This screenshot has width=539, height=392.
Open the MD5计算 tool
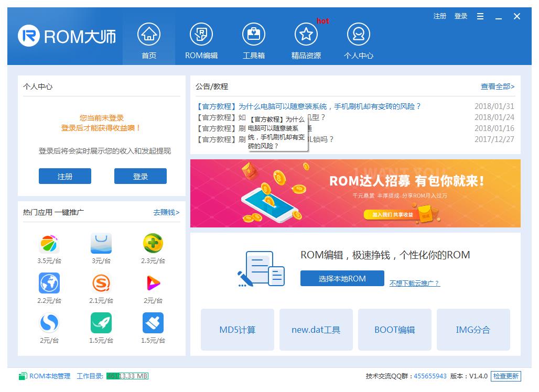(237, 329)
